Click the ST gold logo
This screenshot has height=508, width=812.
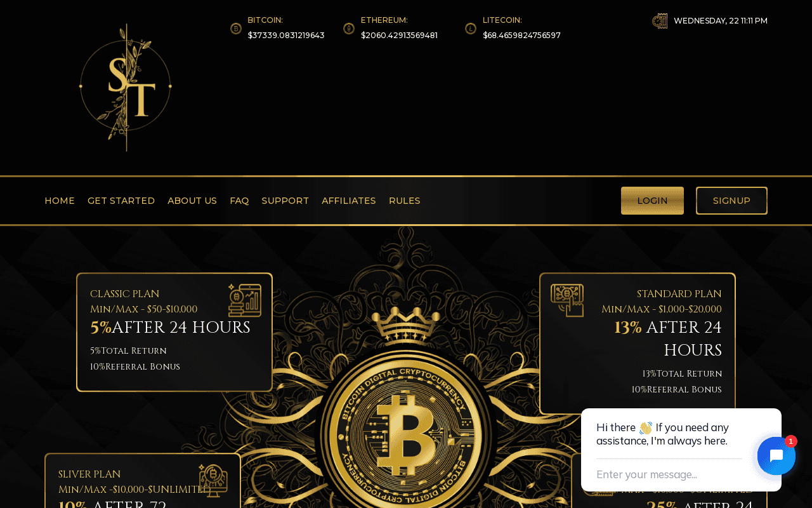(126, 88)
